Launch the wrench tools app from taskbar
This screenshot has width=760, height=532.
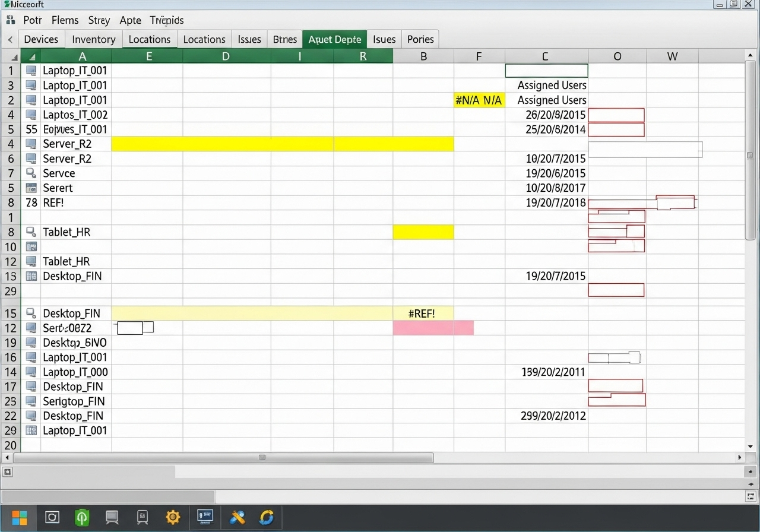pos(237,517)
